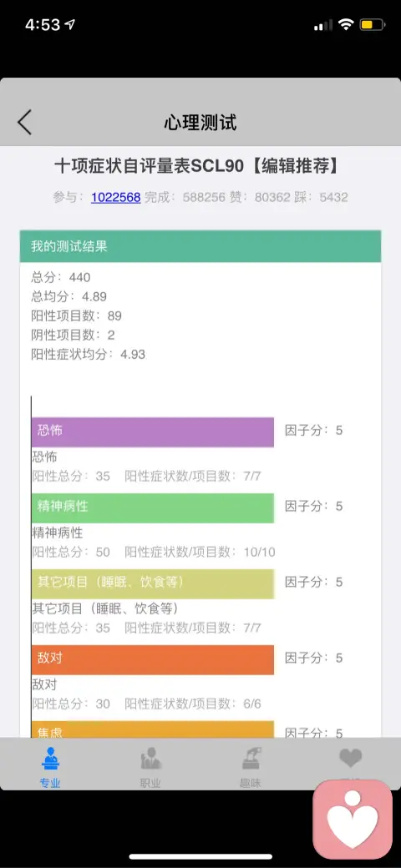The height and width of the screenshot is (868, 401).
Task: Select the yellow 其它项目 factor bar
Action: pyautogui.click(x=152, y=583)
